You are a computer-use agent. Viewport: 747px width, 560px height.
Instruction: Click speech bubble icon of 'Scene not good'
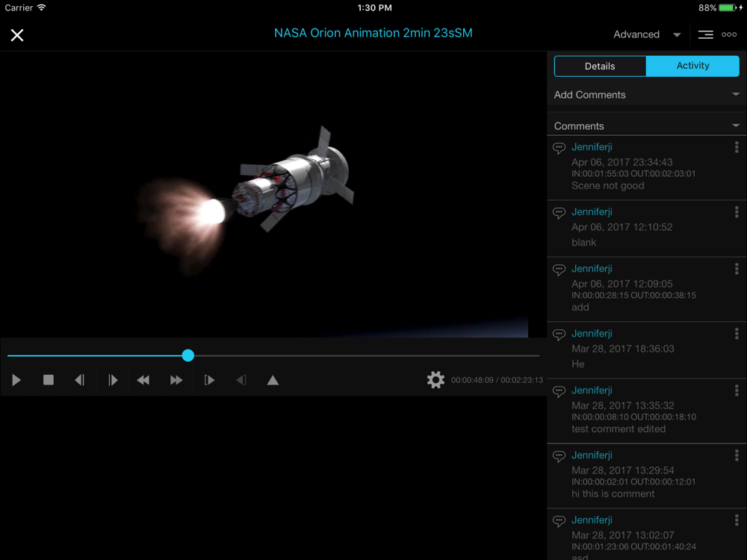tap(559, 148)
